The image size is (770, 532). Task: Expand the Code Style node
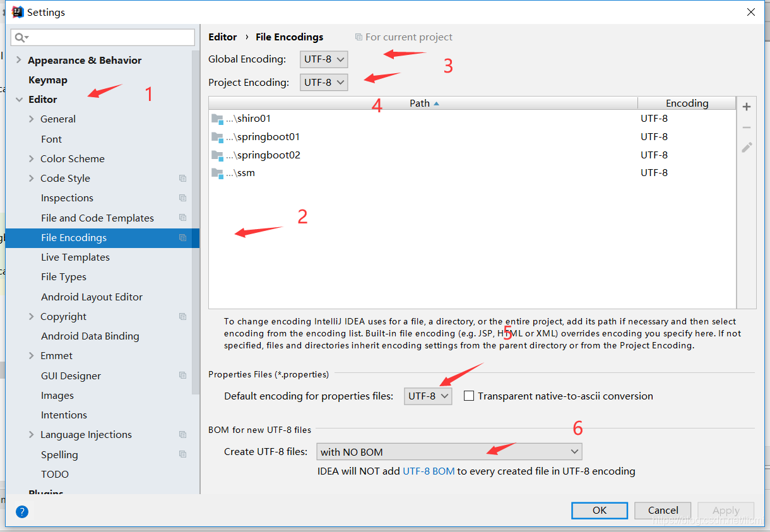(x=32, y=179)
